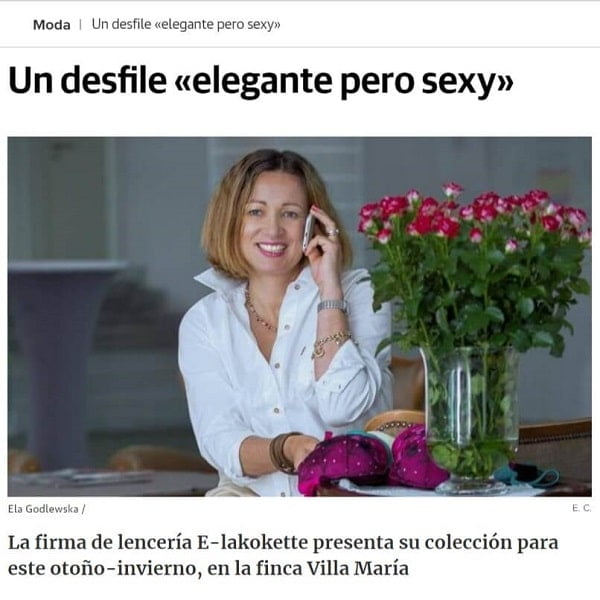Select the main headline of the article
The height and width of the screenshot is (600, 600).
pyautogui.click(x=261, y=81)
